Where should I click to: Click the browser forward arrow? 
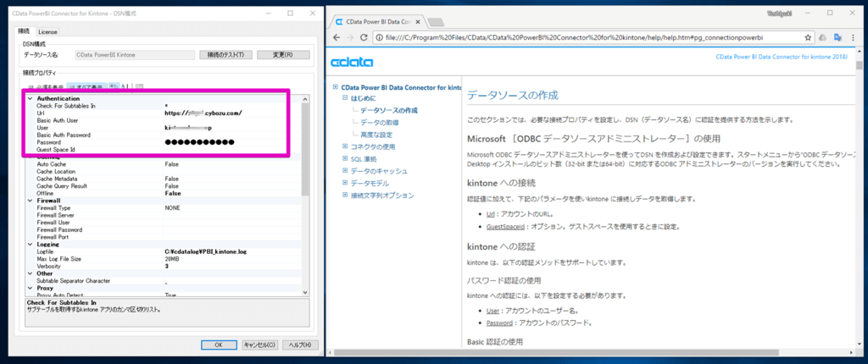(x=349, y=37)
